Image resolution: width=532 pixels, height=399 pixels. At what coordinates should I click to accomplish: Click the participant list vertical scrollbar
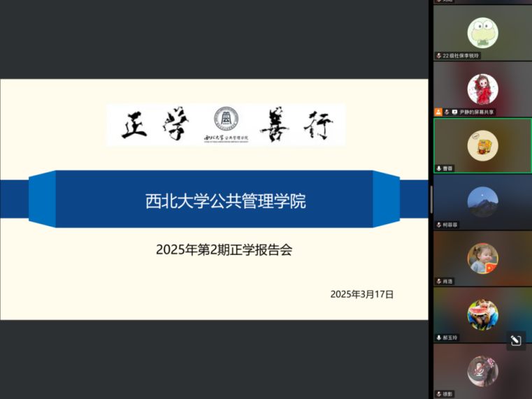click(x=431, y=199)
